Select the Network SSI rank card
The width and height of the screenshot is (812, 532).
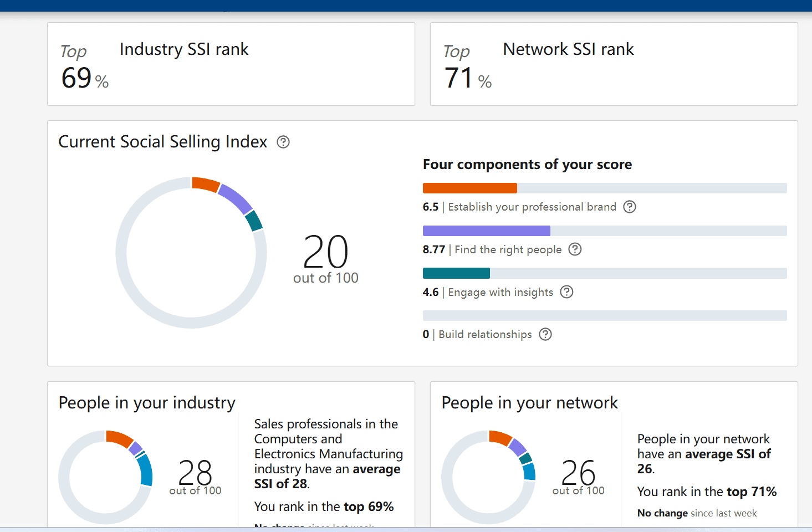point(614,64)
